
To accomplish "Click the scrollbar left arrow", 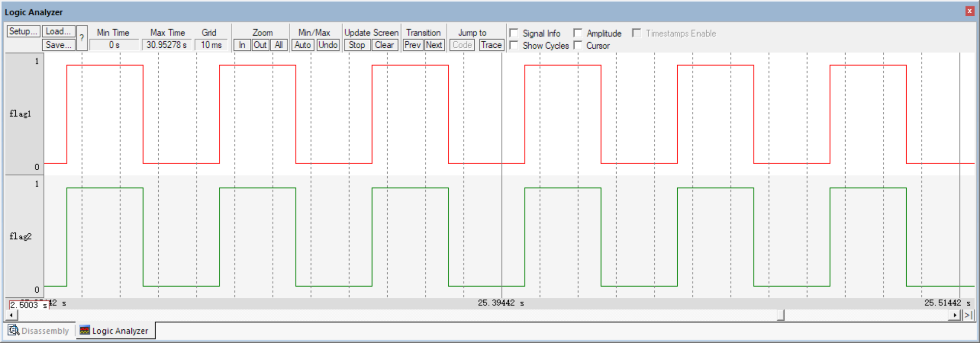I will click(11, 315).
